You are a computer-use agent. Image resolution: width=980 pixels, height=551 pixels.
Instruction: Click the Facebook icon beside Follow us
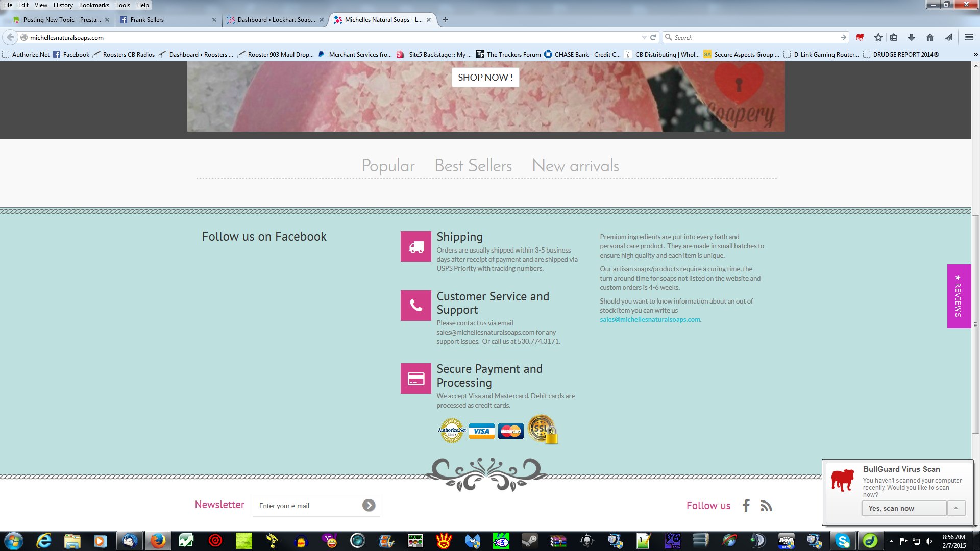pos(746,506)
